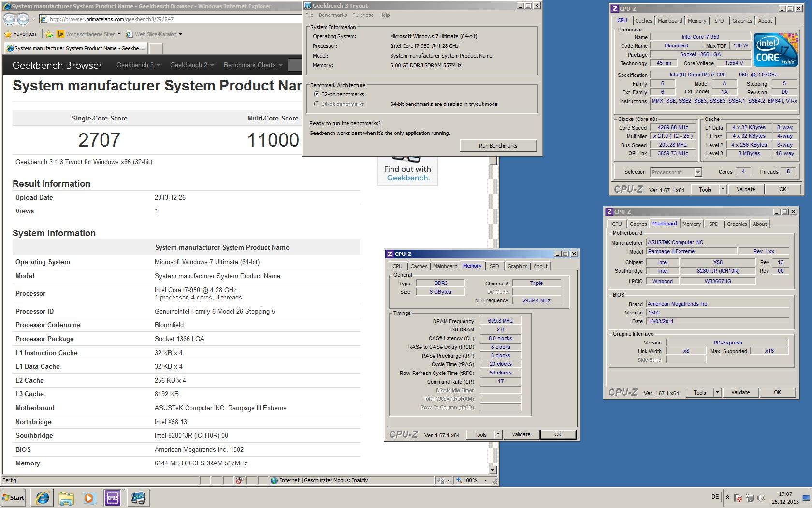Viewport: 812px width, 508px height.
Task: Click Validate in CPU-Z CPU window
Action: click(746, 189)
